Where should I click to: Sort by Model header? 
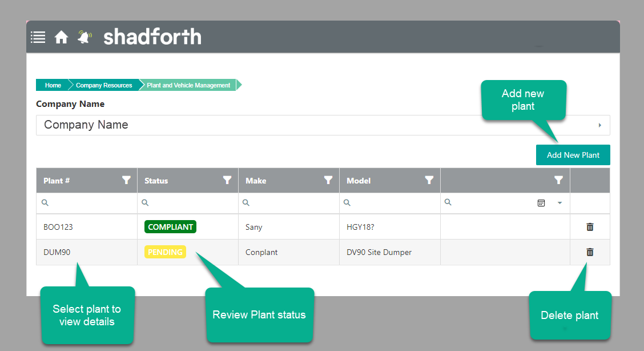tap(359, 181)
